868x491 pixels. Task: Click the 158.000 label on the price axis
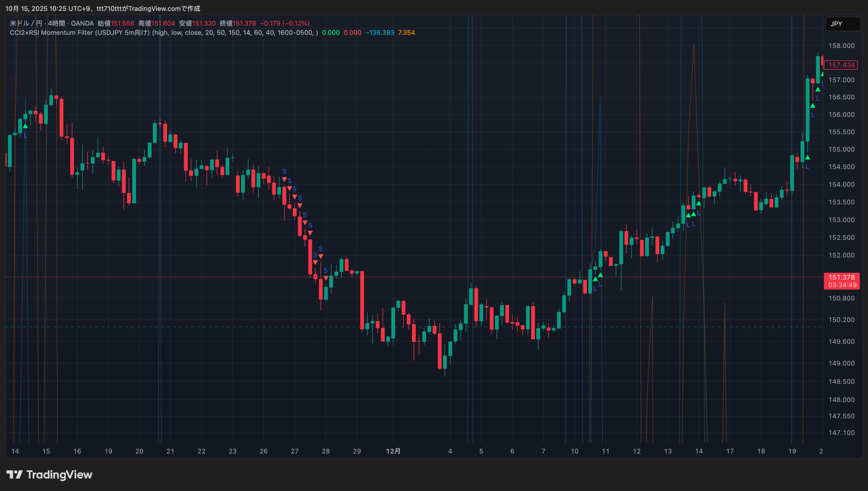click(x=841, y=46)
